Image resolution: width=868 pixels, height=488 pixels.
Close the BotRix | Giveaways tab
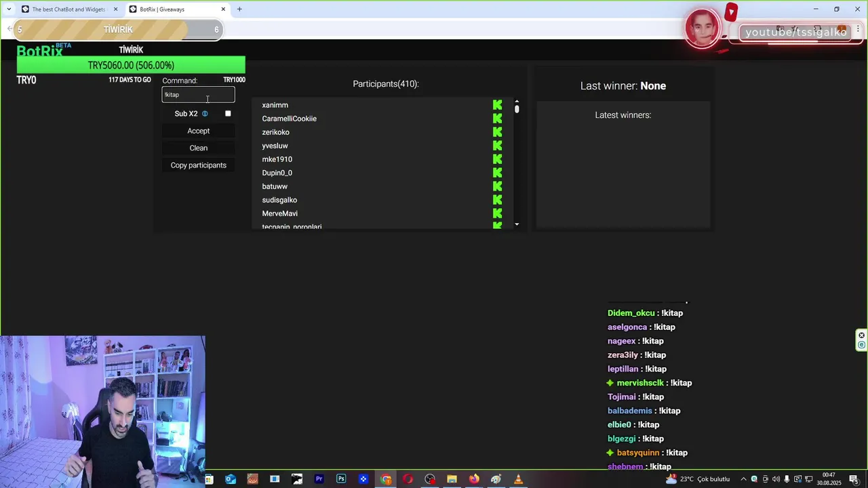tap(223, 9)
